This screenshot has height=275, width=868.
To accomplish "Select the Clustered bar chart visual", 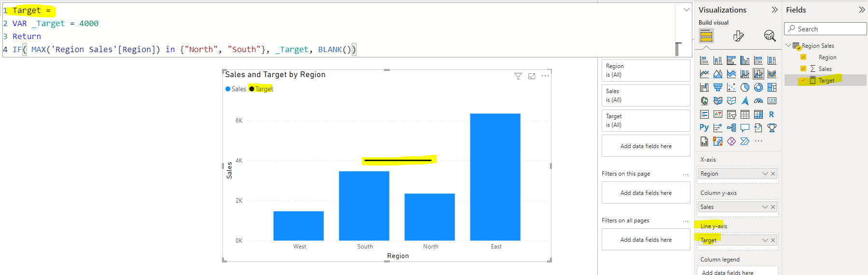I will (x=731, y=60).
